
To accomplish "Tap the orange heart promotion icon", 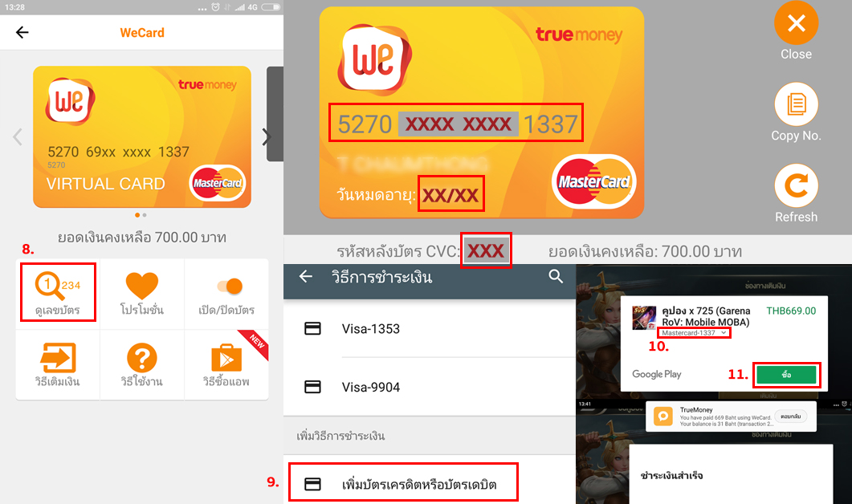I will tap(142, 286).
